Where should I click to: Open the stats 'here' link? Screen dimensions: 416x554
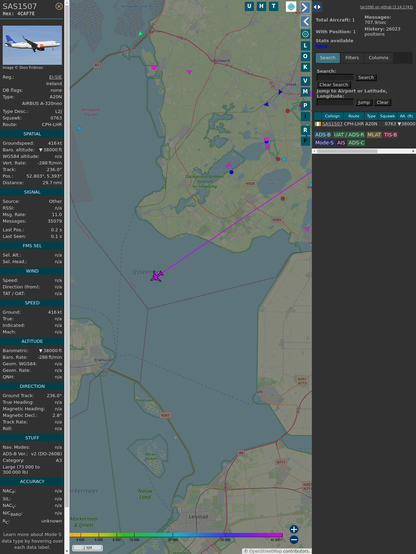coord(321,46)
